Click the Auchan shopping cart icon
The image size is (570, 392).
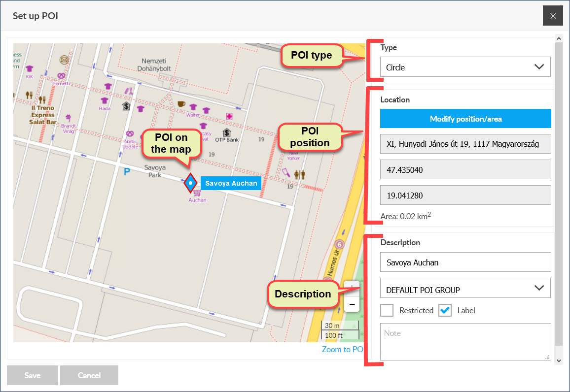pos(197,193)
